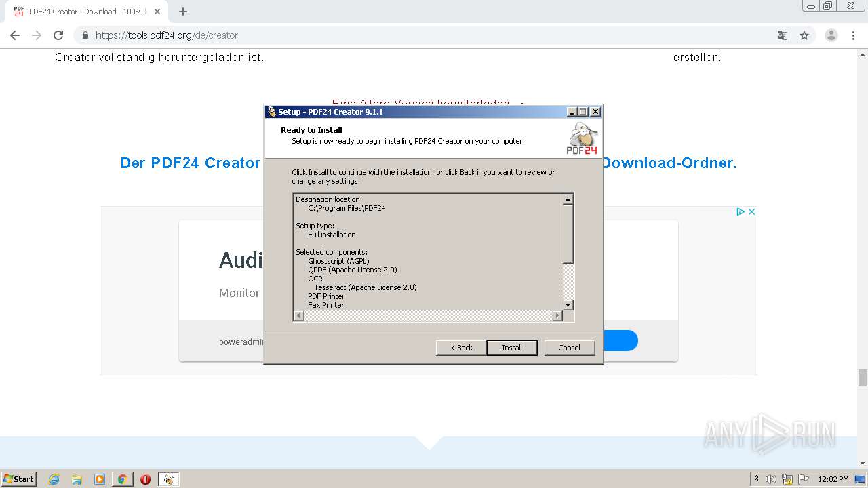868x488 pixels.
Task: Click the 'Fax Printer' component line
Action: click(325, 305)
